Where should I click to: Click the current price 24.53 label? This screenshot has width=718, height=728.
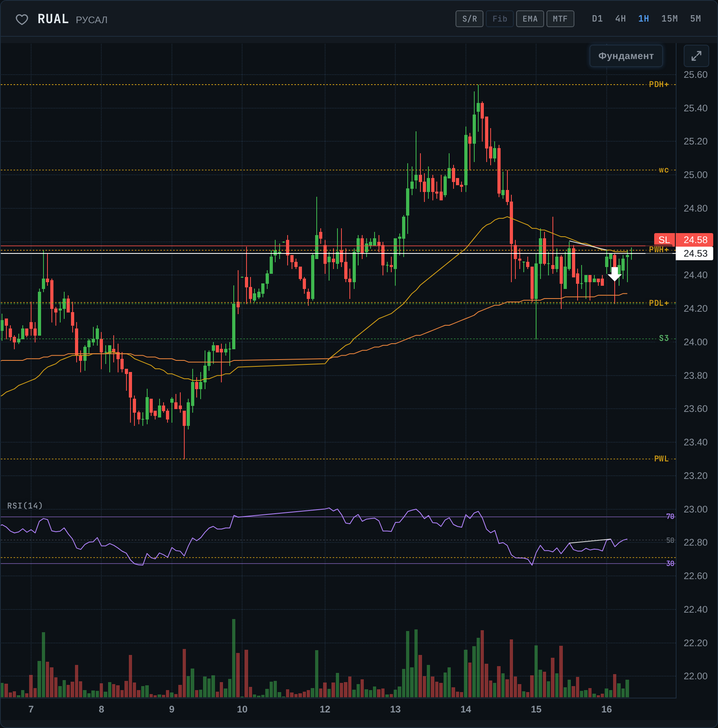694,253
